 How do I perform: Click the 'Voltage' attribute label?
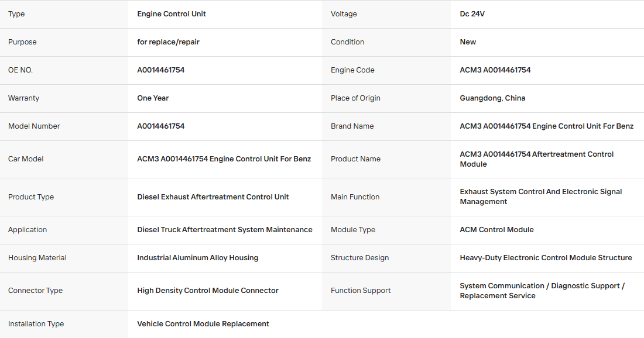click(344, 14)
